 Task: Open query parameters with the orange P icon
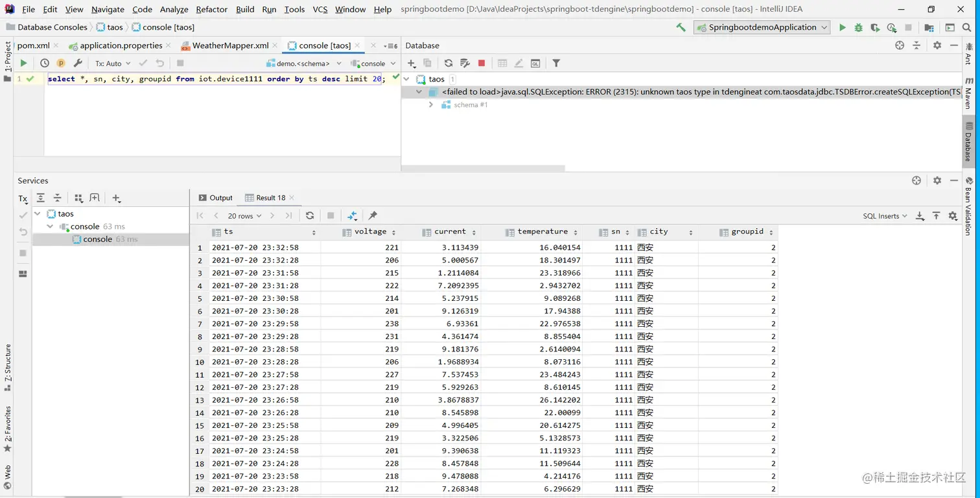coord(61,63)
